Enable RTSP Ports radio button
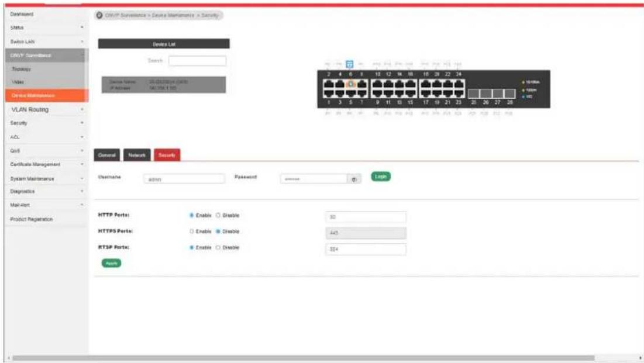Image resolution: width=644 pixels, height=363 pixels. (191, 248)
